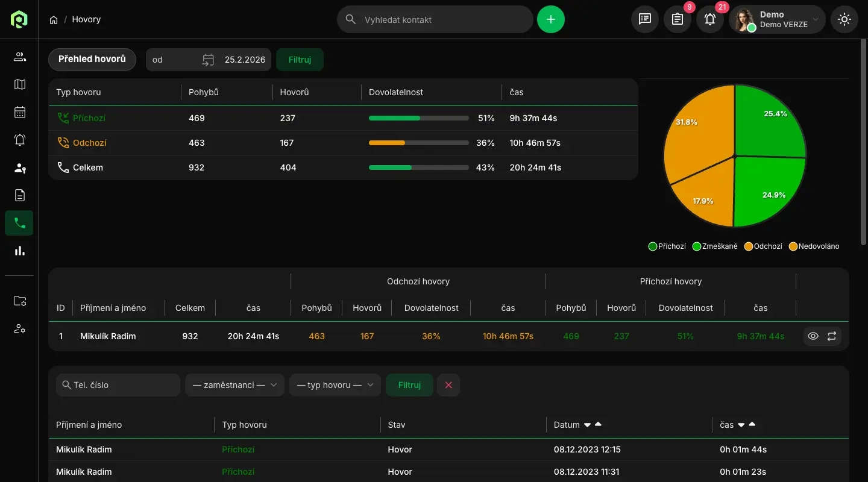Open the calendar icon in the sidebar
Screen dimensions: 868x482
pyautogui.click(x=20, y=112)
